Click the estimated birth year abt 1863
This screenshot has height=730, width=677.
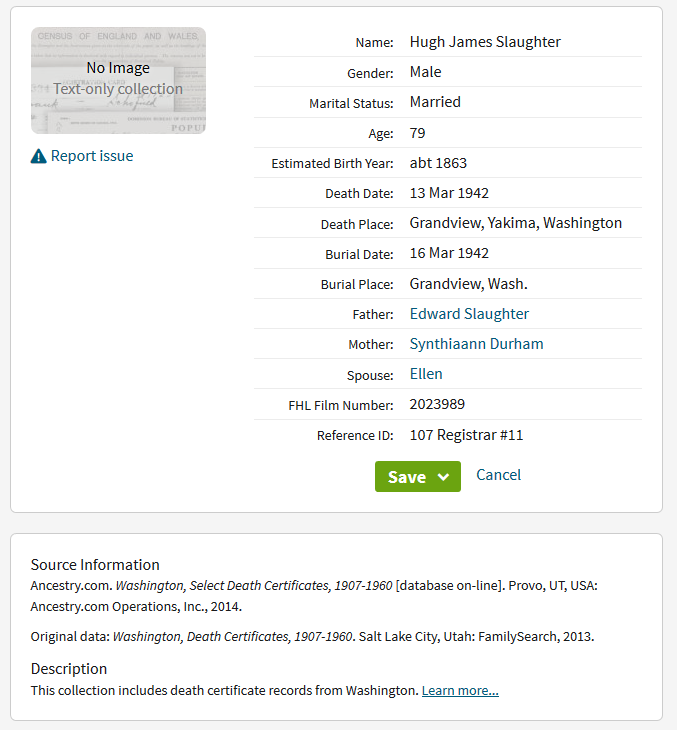pos(438,163)
